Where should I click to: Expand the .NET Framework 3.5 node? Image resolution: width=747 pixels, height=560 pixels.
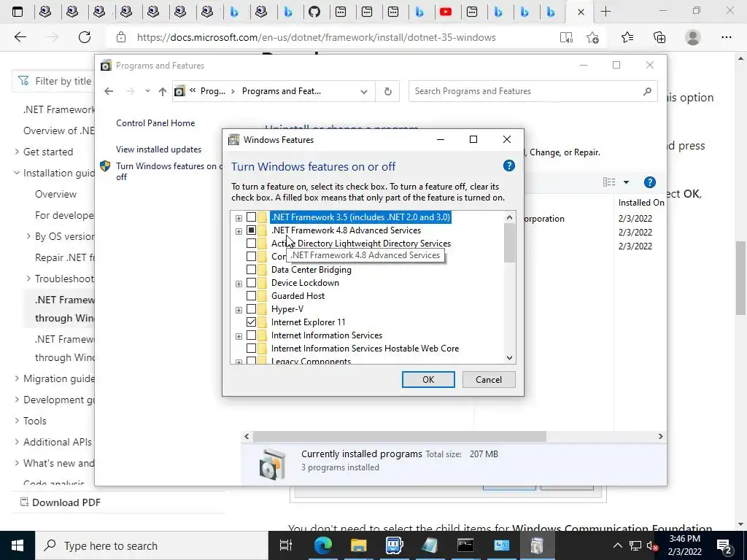coord(239,218)
